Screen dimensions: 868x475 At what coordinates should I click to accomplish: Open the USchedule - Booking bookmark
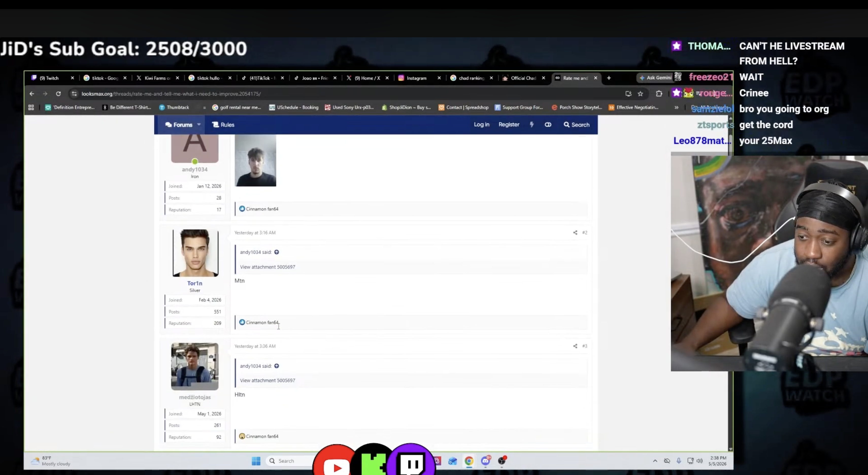pos(293,108)
